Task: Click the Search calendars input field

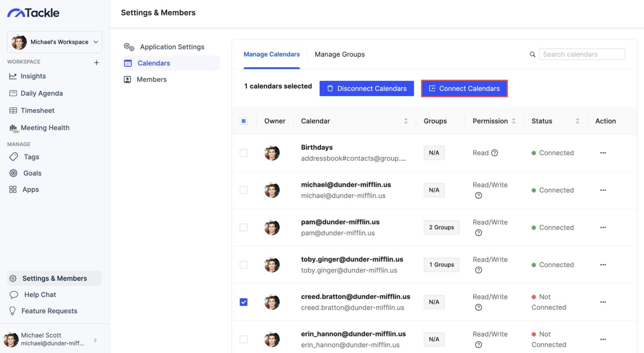Action: [x=582, y=54]
